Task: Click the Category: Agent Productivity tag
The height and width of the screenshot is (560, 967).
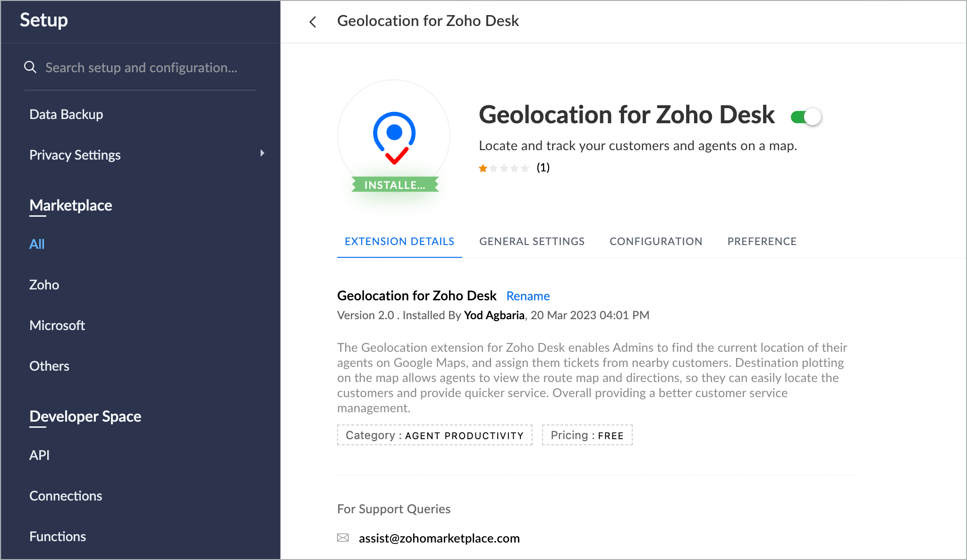Action: (435, 435)
